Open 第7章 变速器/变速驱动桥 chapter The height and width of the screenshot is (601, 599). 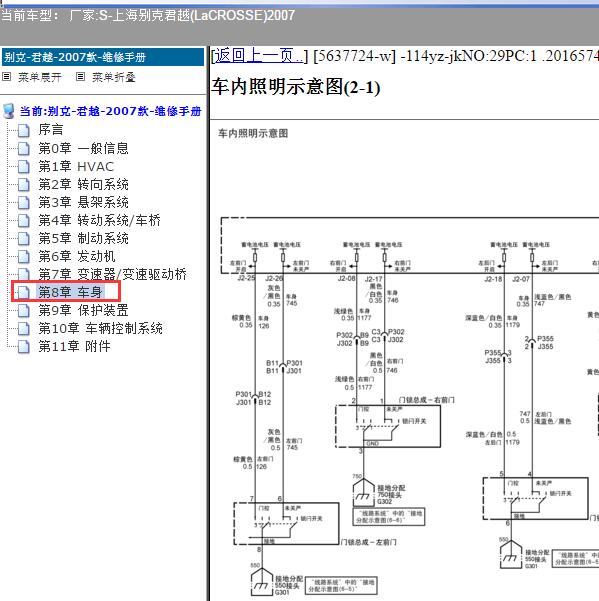pos(112,274)
